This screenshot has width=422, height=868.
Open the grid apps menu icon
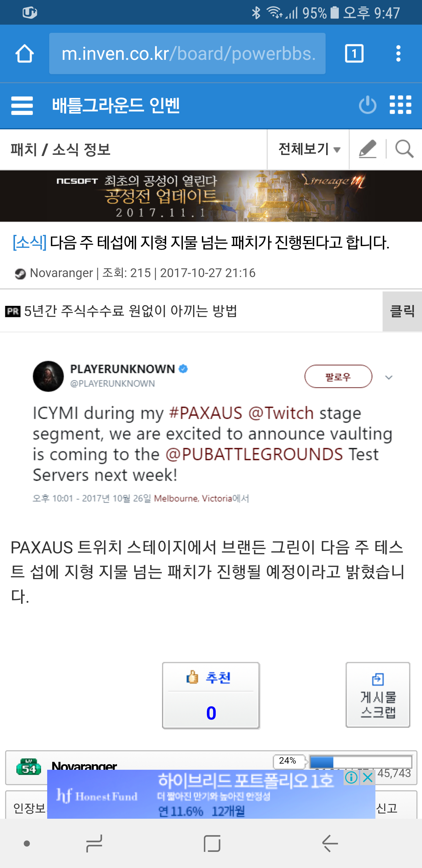pyautogui.click(x=400, y=105)
